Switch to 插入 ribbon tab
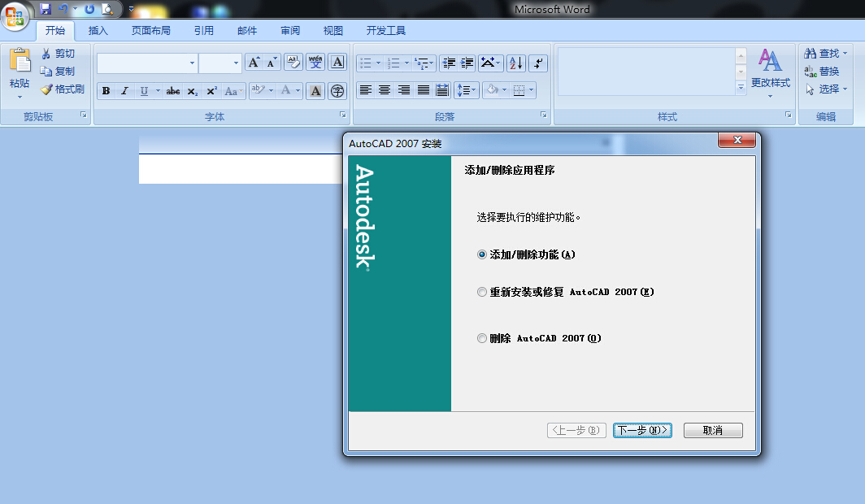 [x=98, y=30]
